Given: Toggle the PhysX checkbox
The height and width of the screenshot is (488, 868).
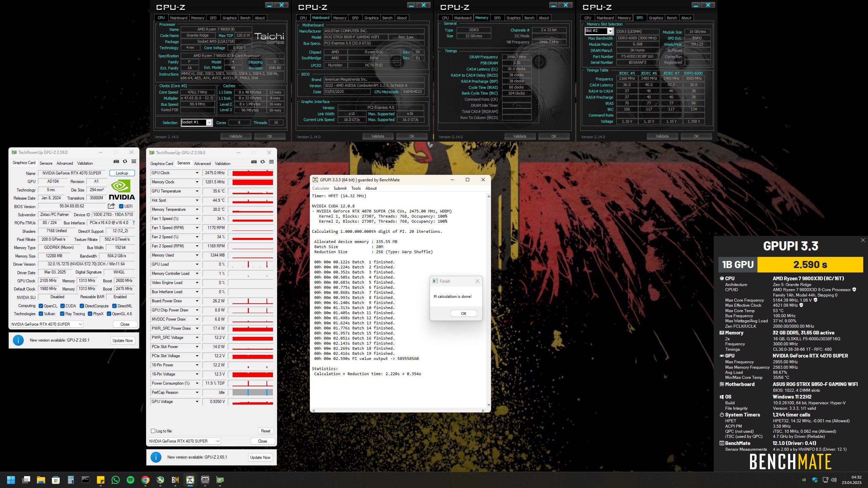Looking at the screenshot, I should 90,314.
